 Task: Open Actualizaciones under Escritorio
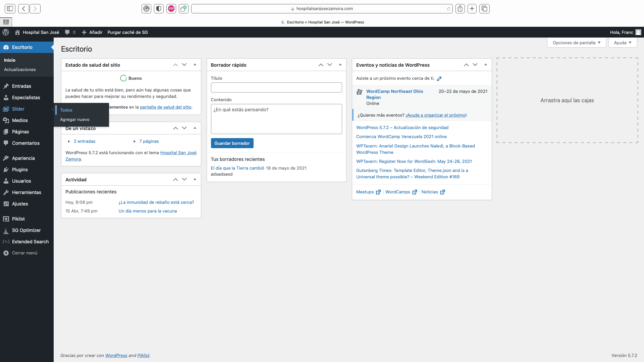[20, 69]
